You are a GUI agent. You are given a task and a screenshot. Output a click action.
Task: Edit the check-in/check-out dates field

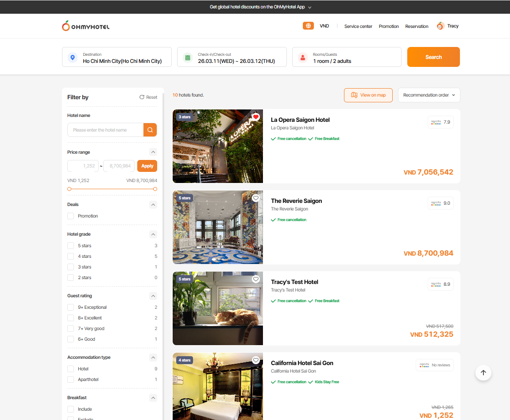pos(232,57)
